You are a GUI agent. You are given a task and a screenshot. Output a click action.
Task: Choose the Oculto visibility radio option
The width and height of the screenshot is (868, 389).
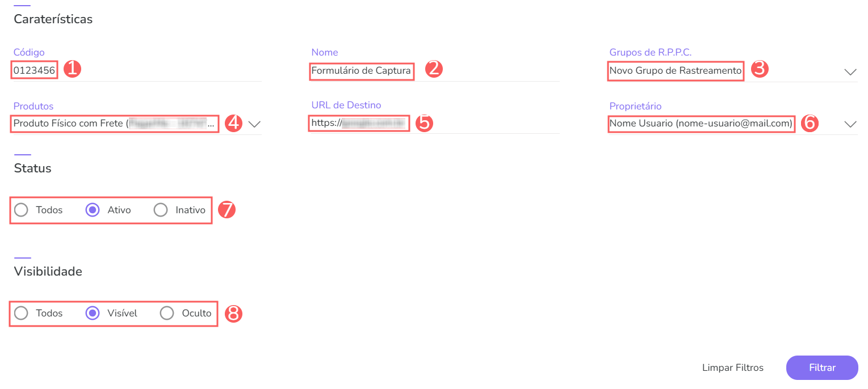(167, 313)
